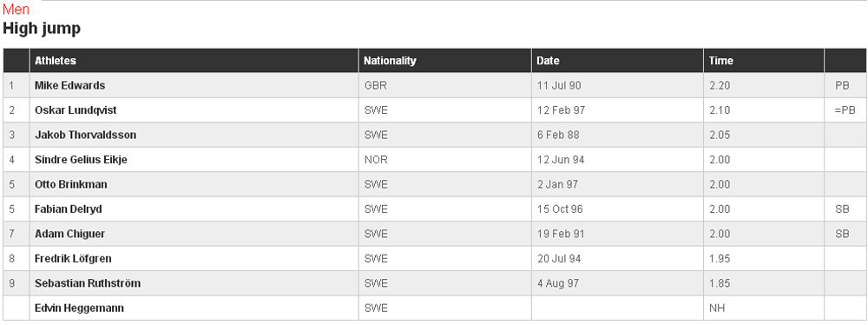Click Edvin Heggemann's name
This screenshot has height=325, width=868.
79,308
